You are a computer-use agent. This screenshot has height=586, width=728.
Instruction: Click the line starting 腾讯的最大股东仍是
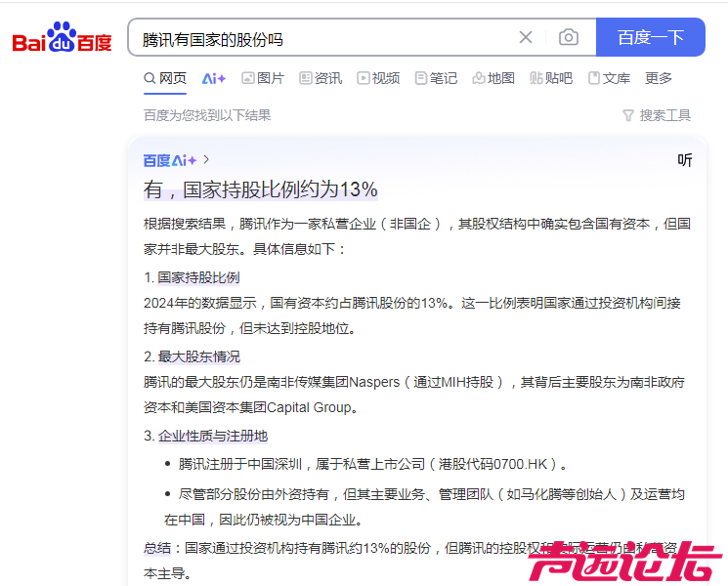pos(414,395)
